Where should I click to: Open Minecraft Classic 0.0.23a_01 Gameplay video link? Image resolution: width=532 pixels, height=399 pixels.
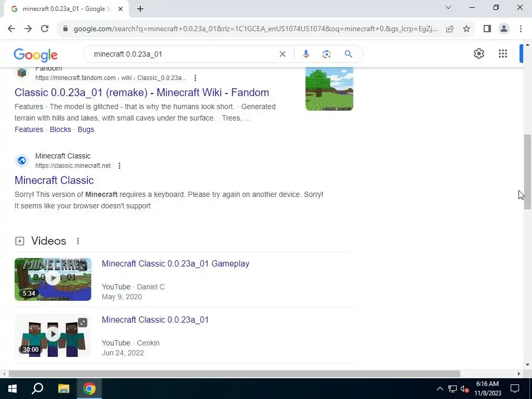pyautogui.click(x=176, y=263)
